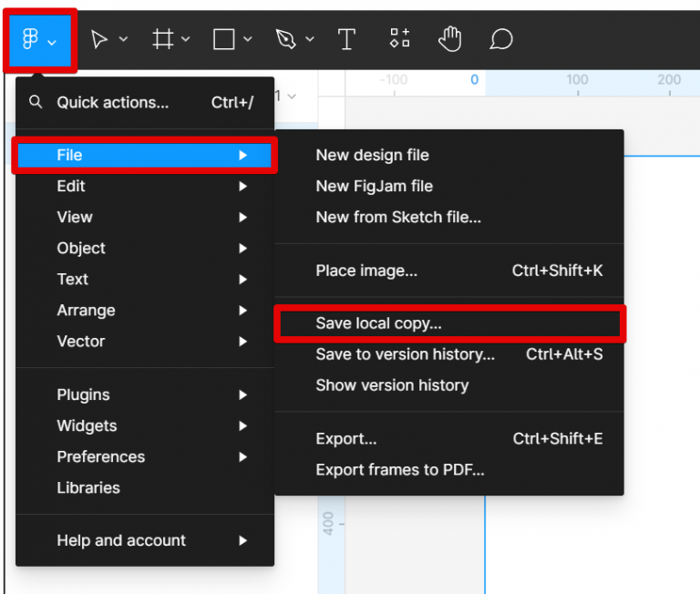700x594 pixels.
Task: Expand the Move tools dropdown chevron
Action: [x=124, y=39]
